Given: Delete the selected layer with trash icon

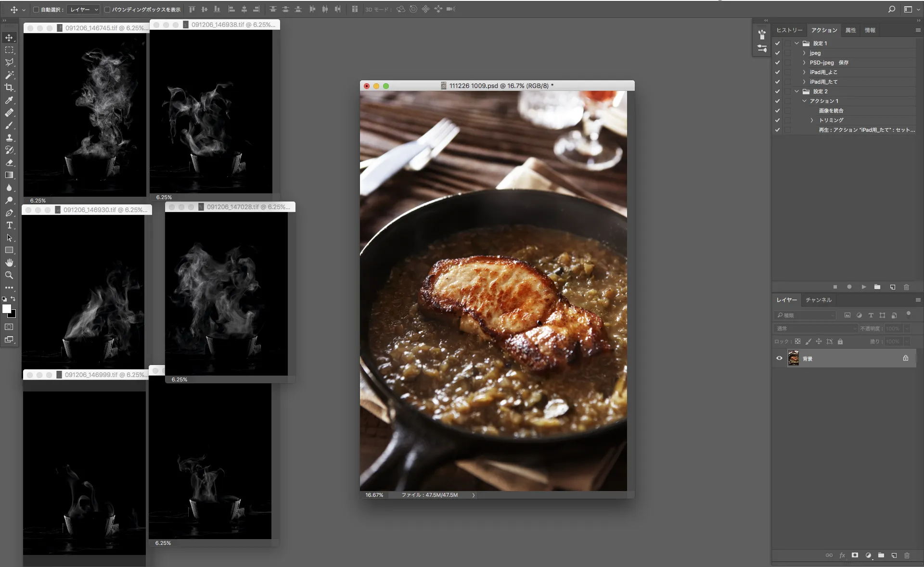Looking at the screenshot, I should [x=907, y=555].
